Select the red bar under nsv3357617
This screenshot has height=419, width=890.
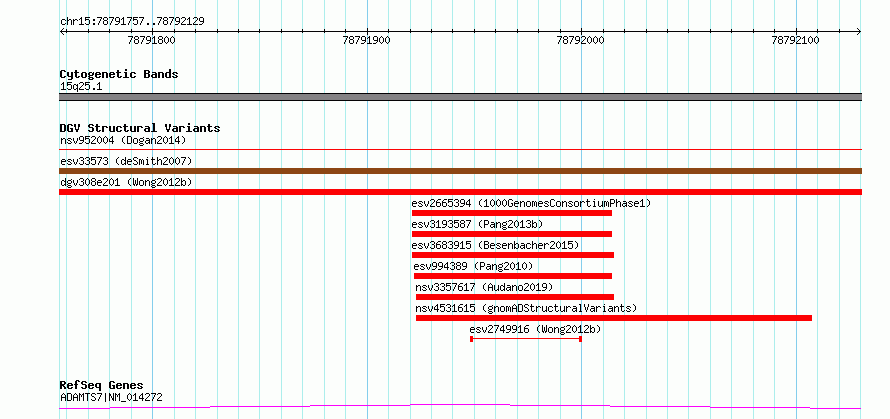tap(515, 297)
